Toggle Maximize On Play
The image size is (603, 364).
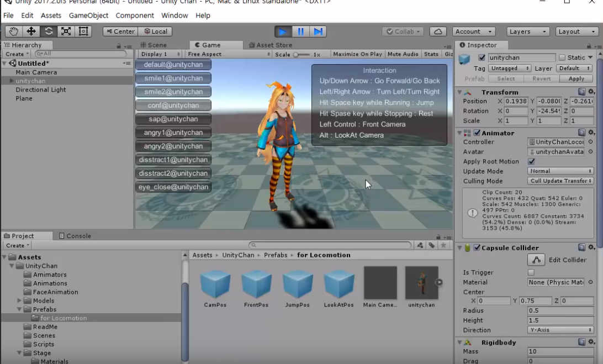click(357, 54)
